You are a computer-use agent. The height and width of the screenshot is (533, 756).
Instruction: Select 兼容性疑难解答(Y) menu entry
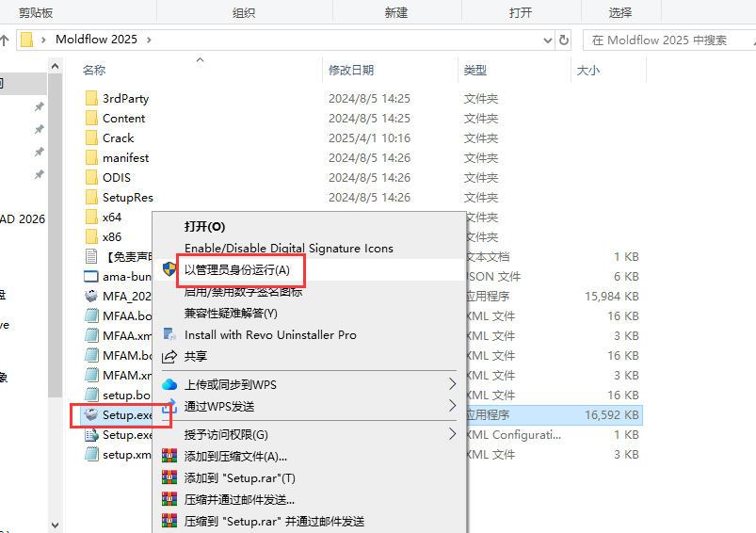point(231,313)
